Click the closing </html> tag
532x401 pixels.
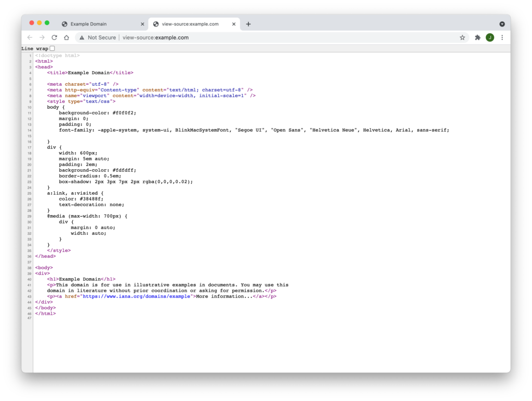[46, 313]
